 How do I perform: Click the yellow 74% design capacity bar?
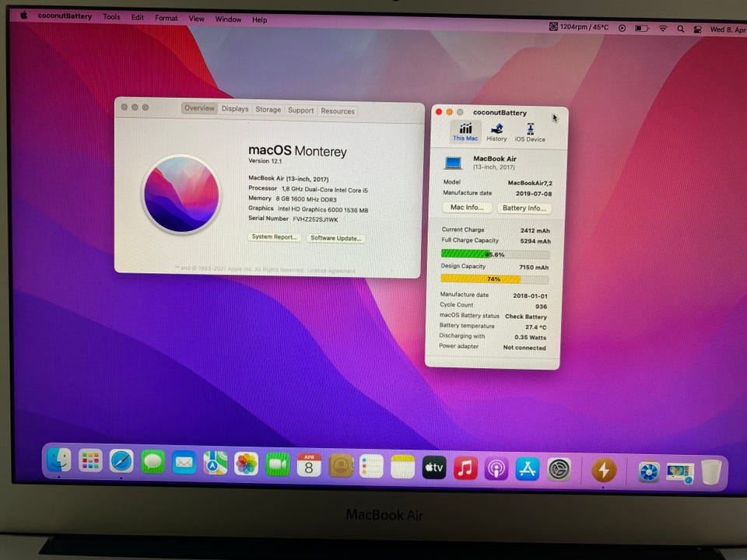point(494,278)
